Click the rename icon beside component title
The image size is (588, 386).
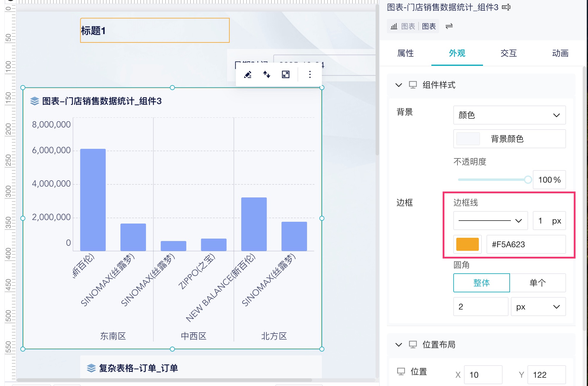click(x=506, y=7)
